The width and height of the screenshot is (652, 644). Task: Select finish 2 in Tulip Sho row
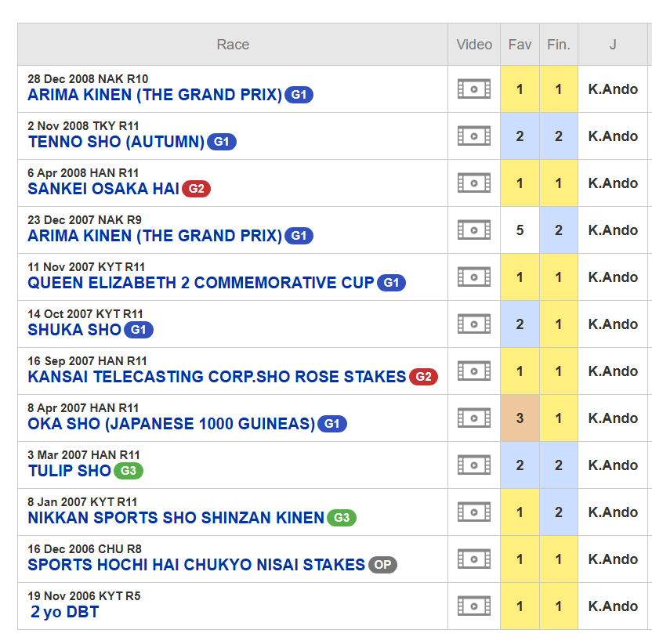559,465
